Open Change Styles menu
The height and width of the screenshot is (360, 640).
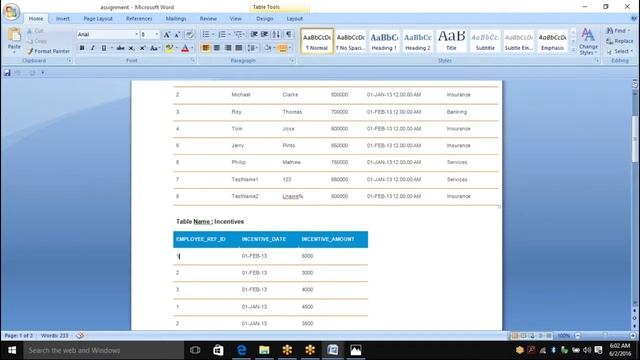tap(588, 42)
